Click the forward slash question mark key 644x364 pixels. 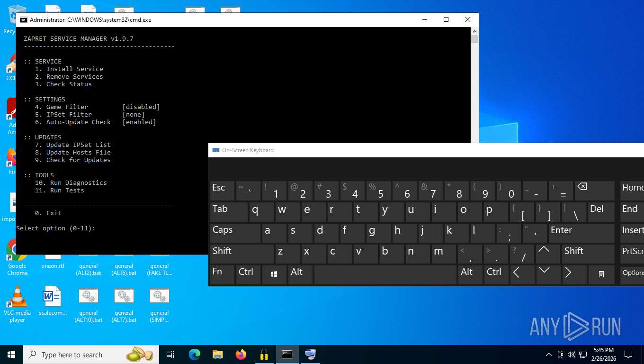(522, 254)
